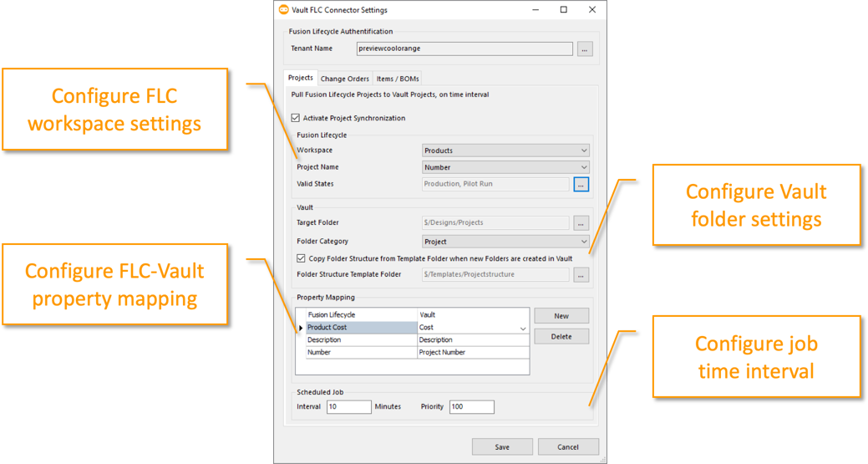Maximize the Connector Settings window
Viewport: 868px width, 464px height.
563,10
